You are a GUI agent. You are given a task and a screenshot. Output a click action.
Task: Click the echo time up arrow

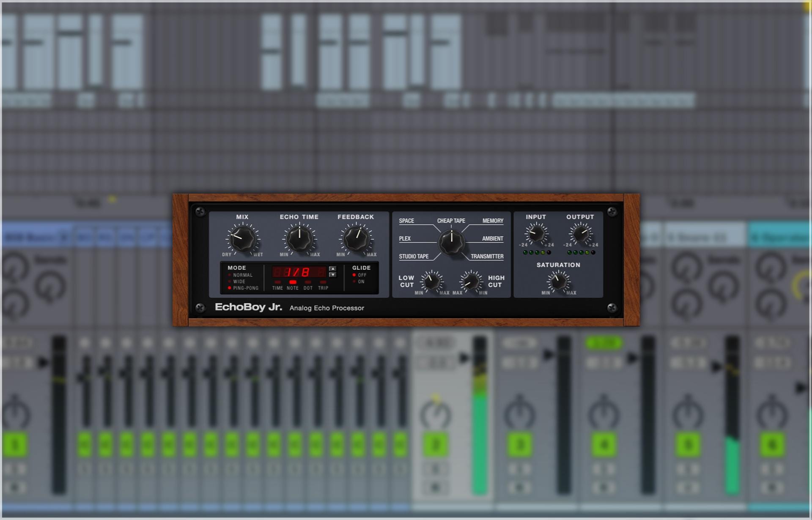point(332,268)
